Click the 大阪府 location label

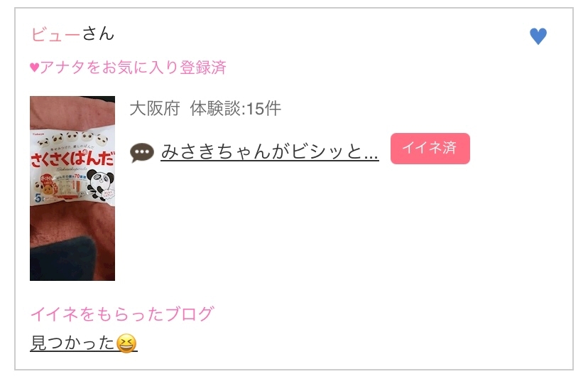point(155,109)
